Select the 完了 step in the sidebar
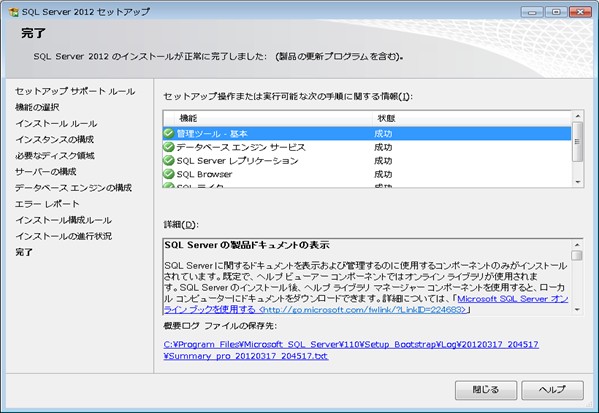599x413 pixels. click(24, 253)
